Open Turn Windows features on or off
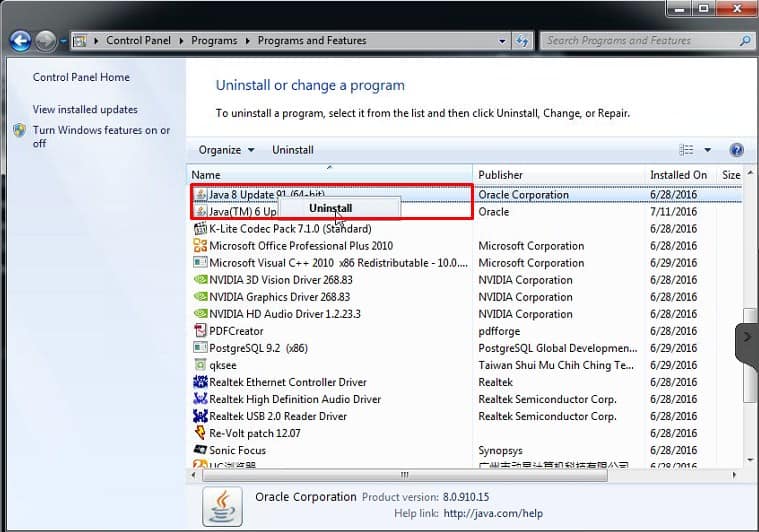The height and width of the screenshot is (532, 759). coord(101,137)
